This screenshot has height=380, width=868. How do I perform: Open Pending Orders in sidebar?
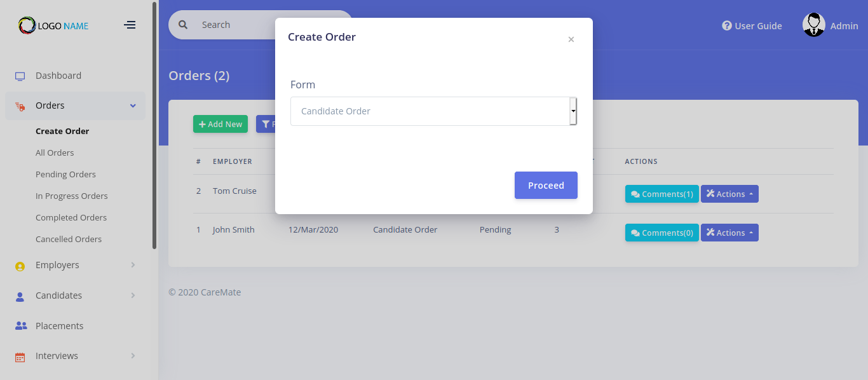[65, 174]
